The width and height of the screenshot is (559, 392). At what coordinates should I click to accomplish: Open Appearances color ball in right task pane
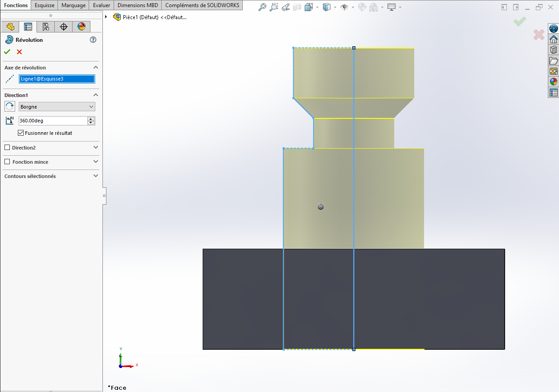click(553, 82)
